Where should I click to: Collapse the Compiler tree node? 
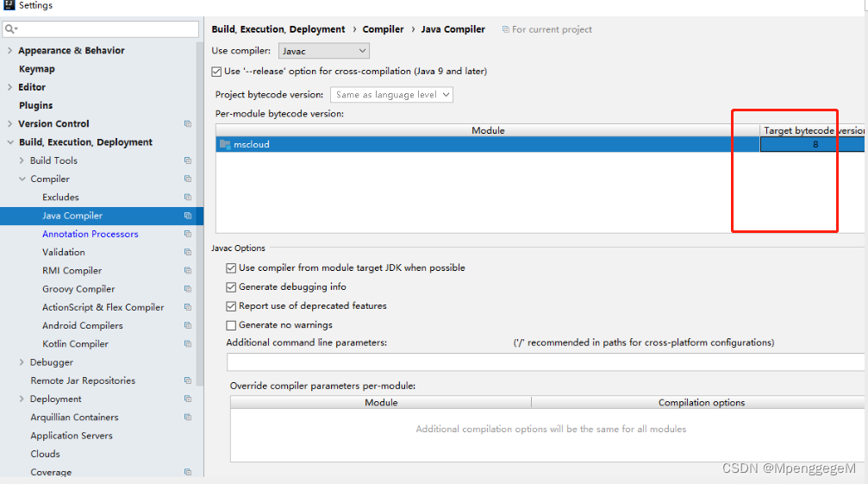pyautogui.click(x=22, y=179)
